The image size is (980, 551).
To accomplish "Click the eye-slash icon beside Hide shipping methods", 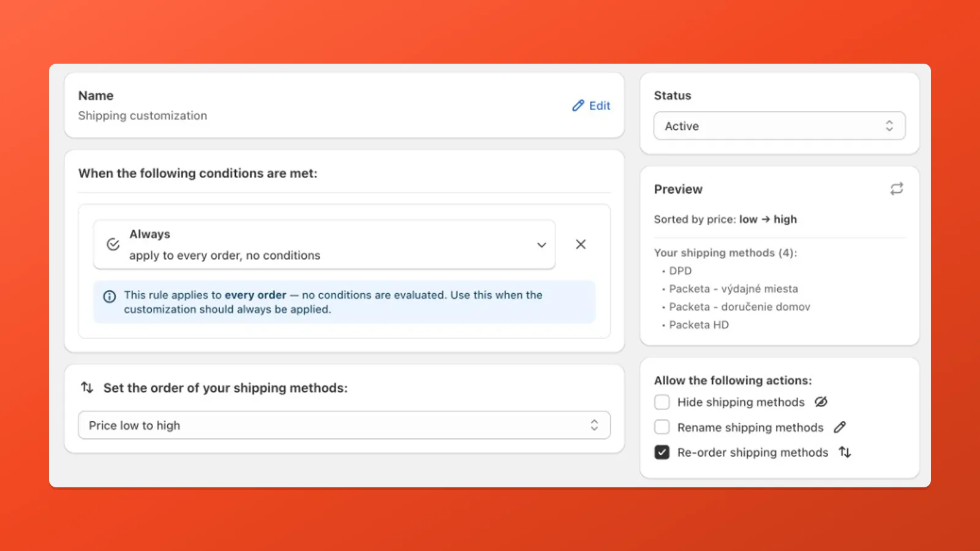I will [821, 402].
